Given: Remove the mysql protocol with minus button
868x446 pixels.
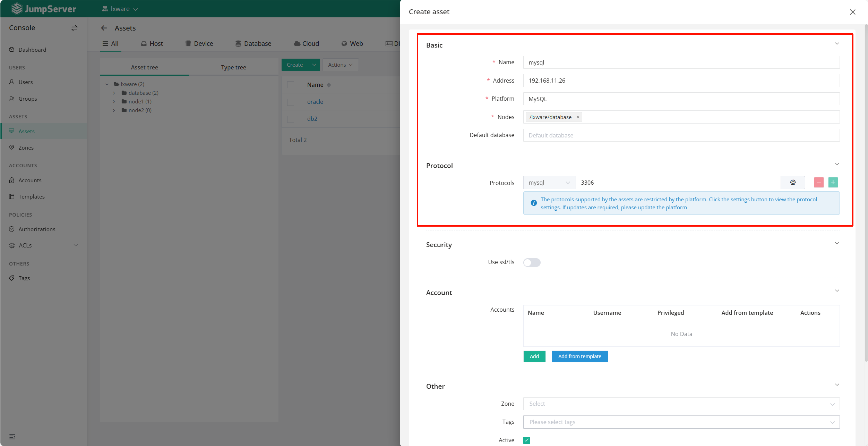Looking at the screenshot, I should coord(819,183).
